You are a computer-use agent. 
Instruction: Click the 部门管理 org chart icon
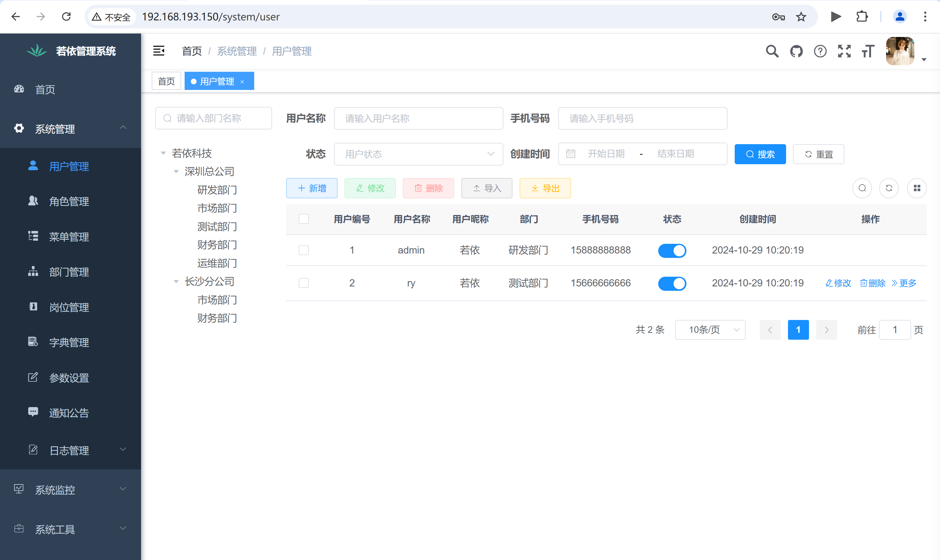[x=33, y=271]
